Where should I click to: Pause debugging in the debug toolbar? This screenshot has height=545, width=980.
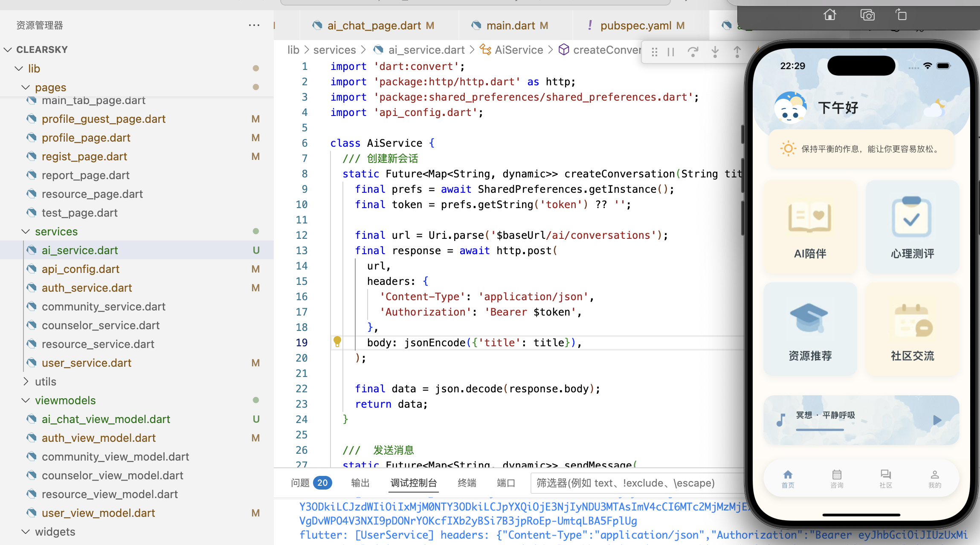(x=671, y=52)
